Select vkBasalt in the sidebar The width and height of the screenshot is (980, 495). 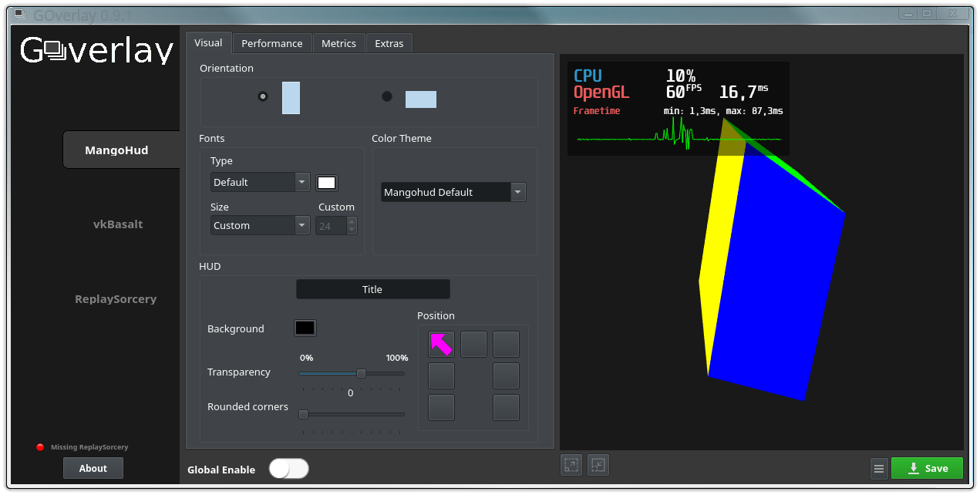[x=118, y=224]
